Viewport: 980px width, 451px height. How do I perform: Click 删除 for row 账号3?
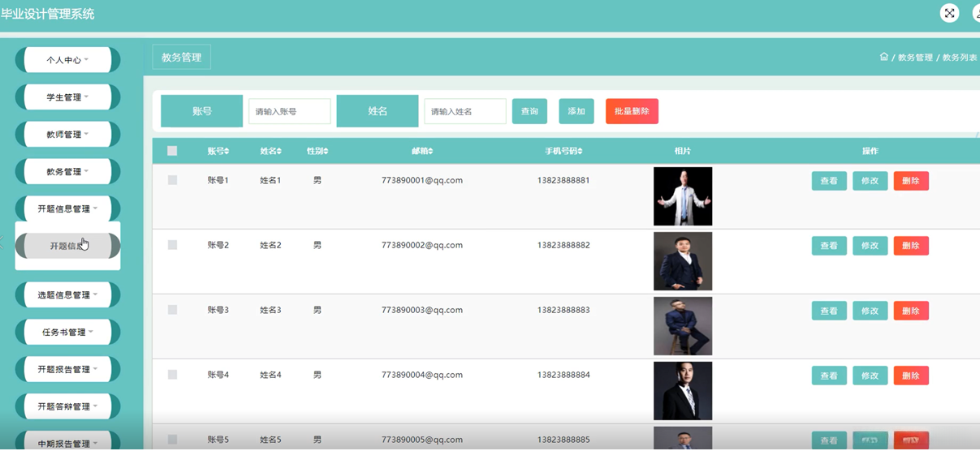tap(911, 311)
